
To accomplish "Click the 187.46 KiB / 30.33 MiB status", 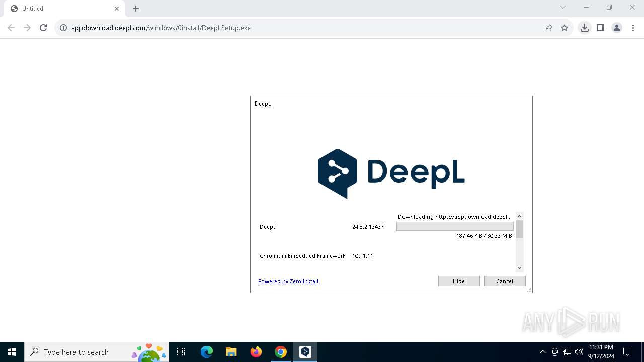I will coord(484,236).
